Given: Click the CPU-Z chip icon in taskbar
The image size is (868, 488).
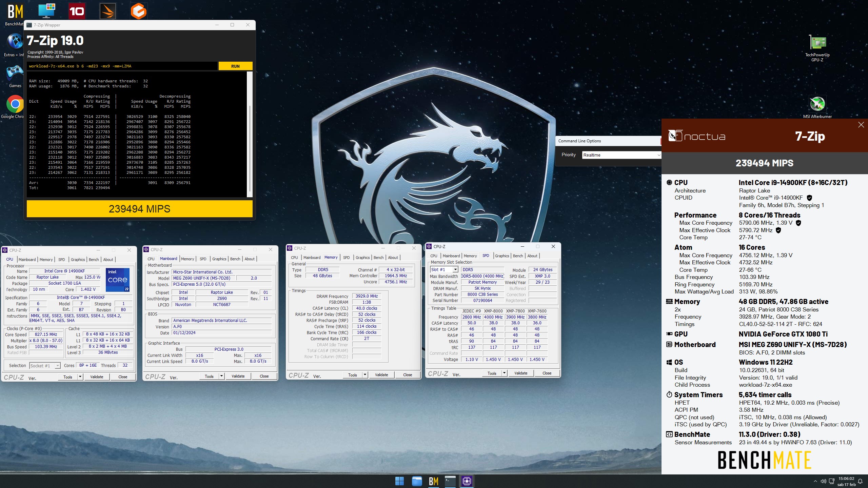Looking at the screenshot, I should point(467,481).
